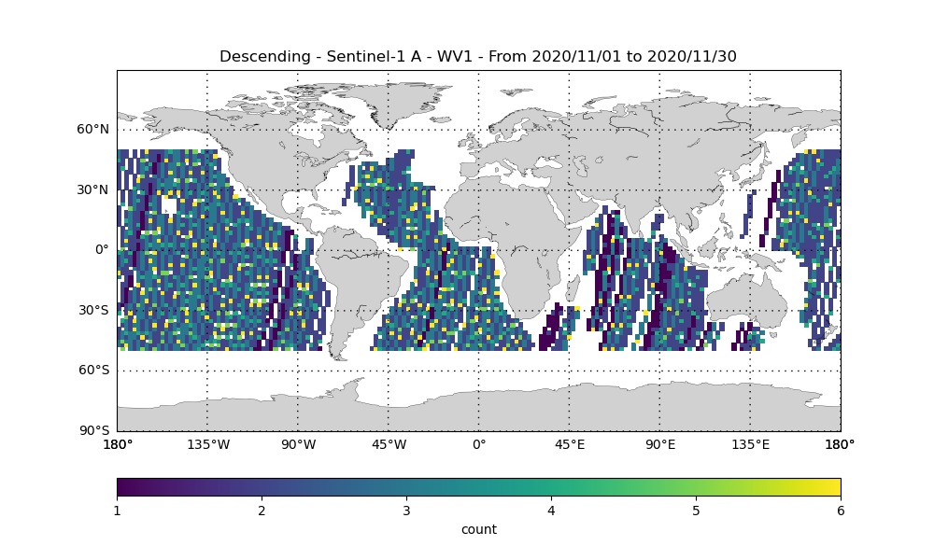Click the colorbar tick label 5
Viewport: 934px width, 560px height.
coord(696,511)
